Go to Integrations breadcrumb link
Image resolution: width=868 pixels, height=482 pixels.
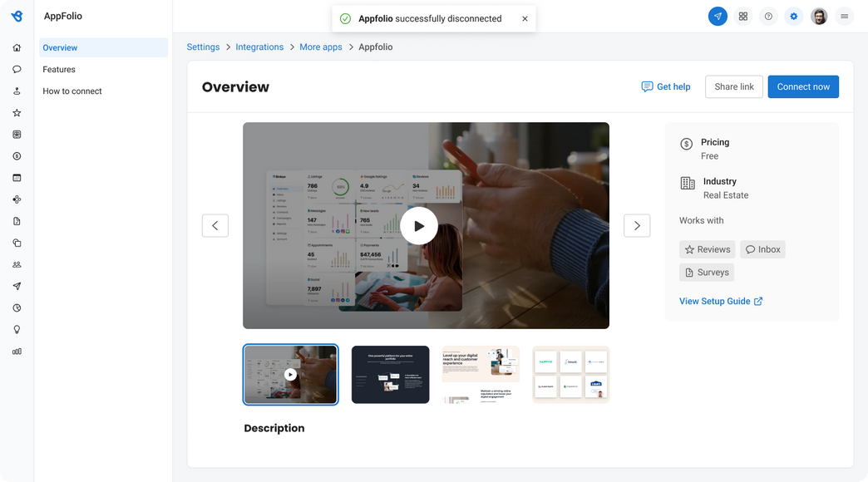[259, 47]
